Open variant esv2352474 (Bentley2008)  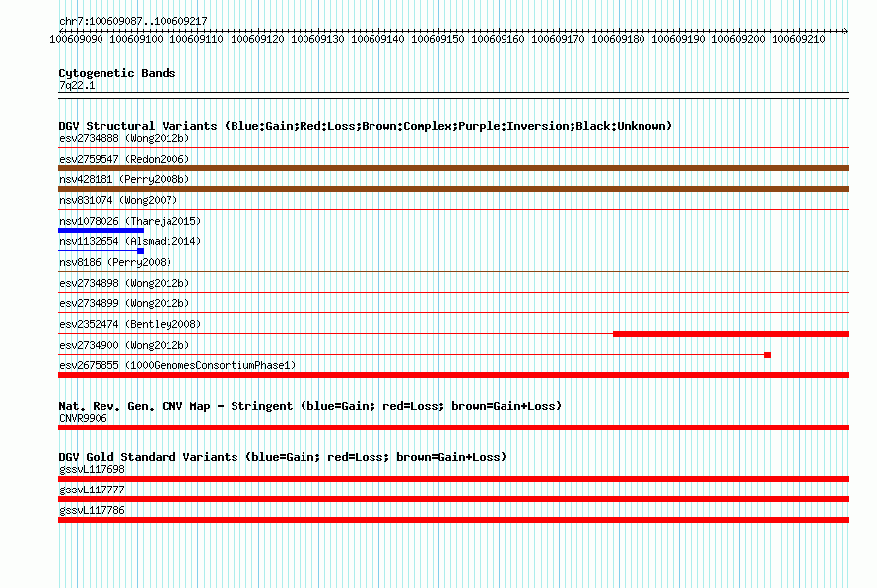(x=130, y=324)
